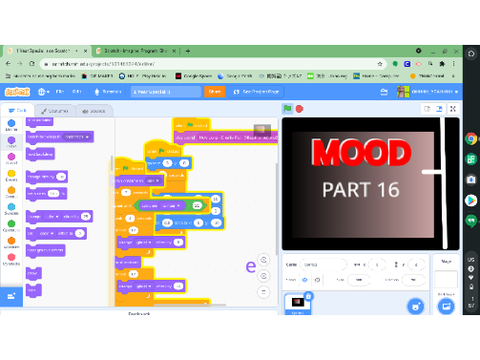Switch to small stage layout

[x=427, y=109]
